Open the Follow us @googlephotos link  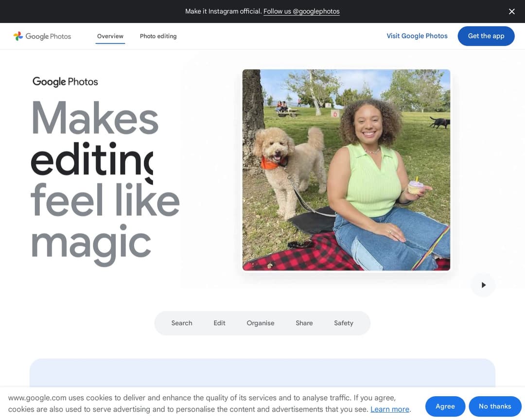301,11
